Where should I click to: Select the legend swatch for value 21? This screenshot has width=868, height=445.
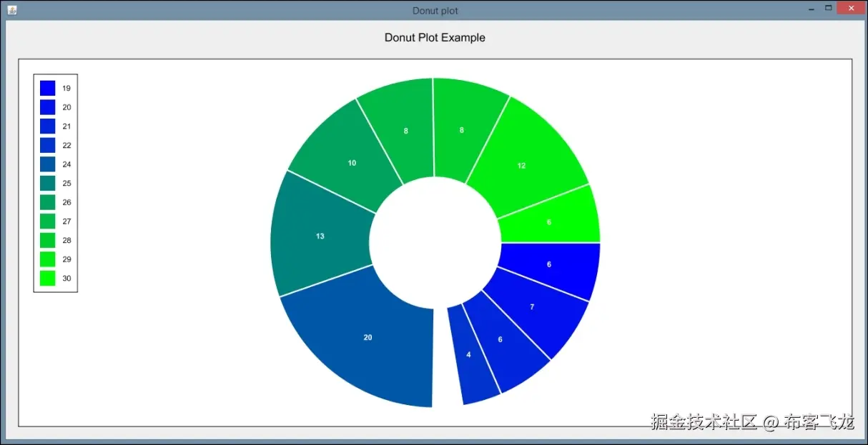point(46,126)
